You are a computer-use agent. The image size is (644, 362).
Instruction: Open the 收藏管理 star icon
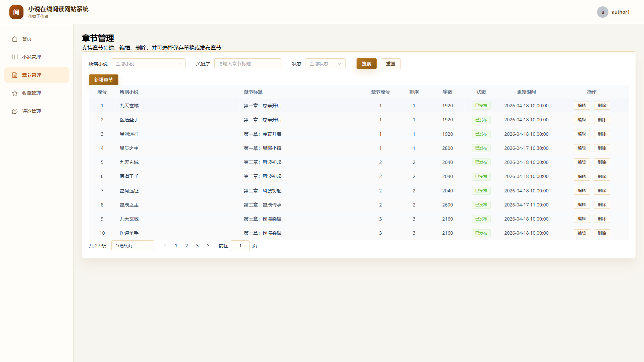pyautogui.click(x=15, y=93)
